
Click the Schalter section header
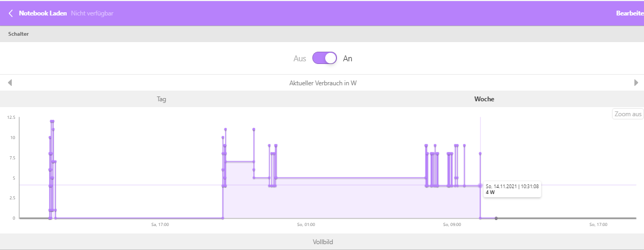[18, 34]
